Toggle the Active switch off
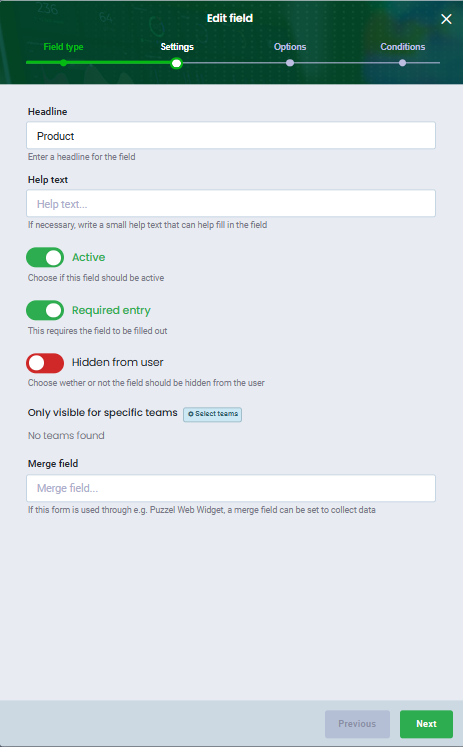This screenshot has height=747, width=463. pos(45,258)
